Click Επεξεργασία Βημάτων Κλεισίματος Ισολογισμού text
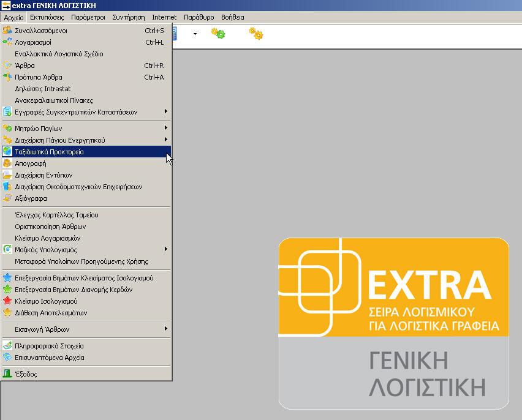The image size is (522, 420). [x=84, y=278]
